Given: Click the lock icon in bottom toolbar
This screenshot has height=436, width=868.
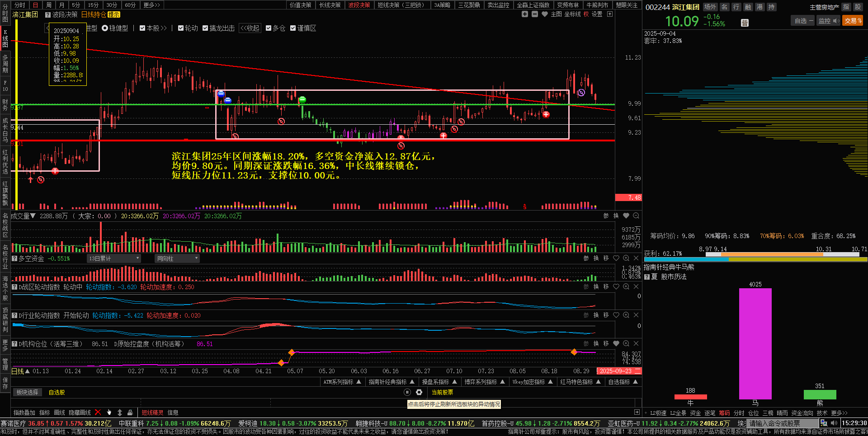Looking at the screenshot, I should [130, 412].
